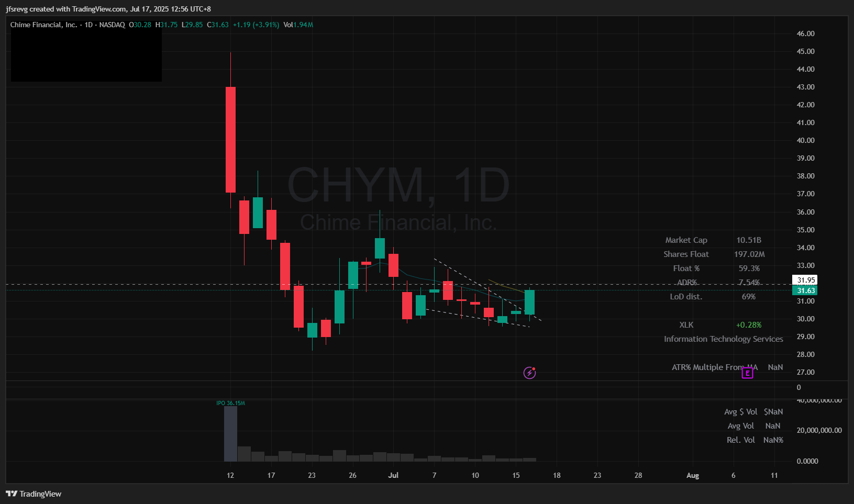Click the green 31.63 current price tag
Viewport: 854px width, 504px height.
click(x=806, y=290)
